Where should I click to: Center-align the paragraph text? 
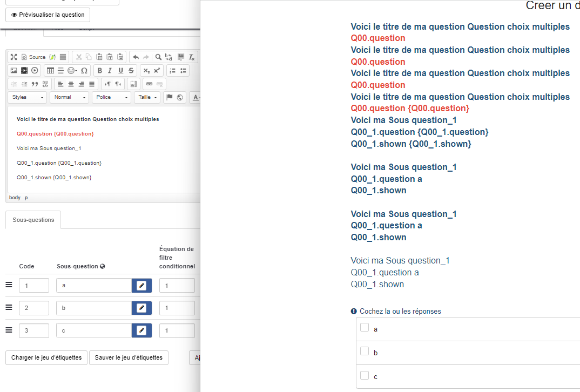70,84
